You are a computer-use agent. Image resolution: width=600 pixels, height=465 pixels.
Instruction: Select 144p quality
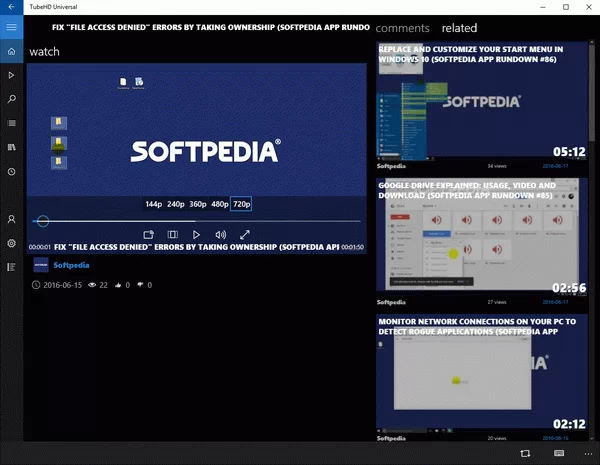click(x=154, y=204)
